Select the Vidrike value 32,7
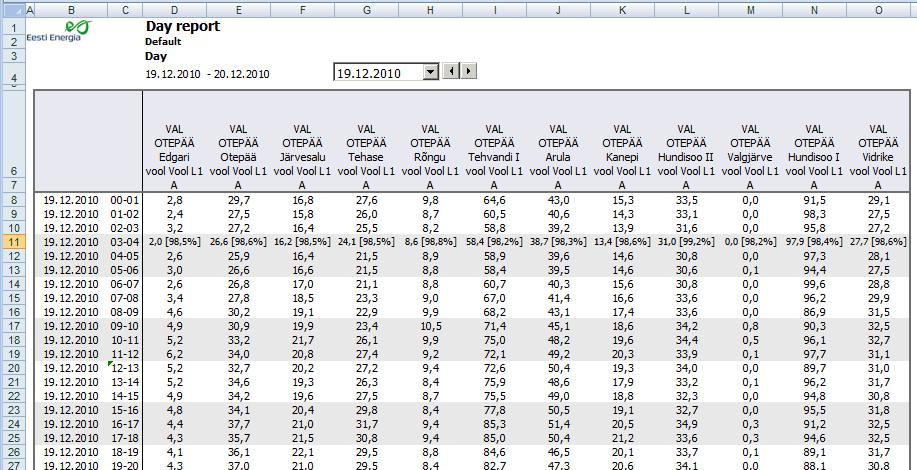Viewport: 917px width, 470px height. point(878,340)
